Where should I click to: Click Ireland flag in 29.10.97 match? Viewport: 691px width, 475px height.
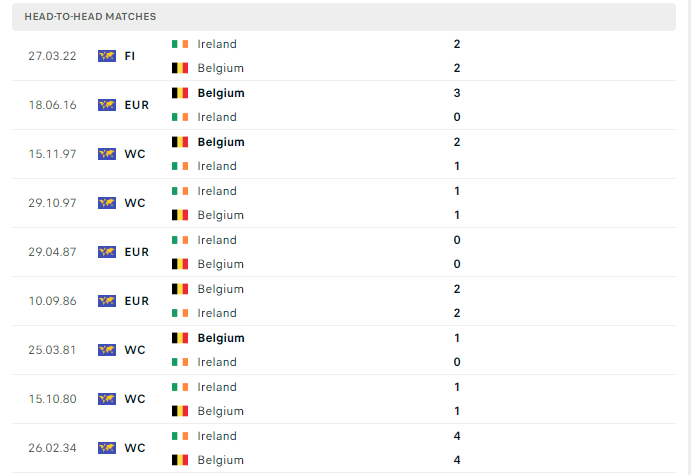pos(180,191)
